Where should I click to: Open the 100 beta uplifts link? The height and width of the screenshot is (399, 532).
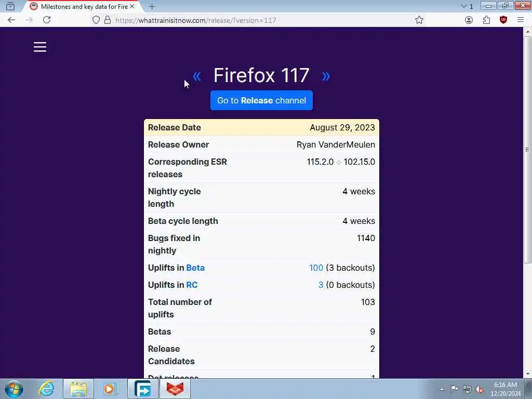pyautogui.click(x=316, y=268)
